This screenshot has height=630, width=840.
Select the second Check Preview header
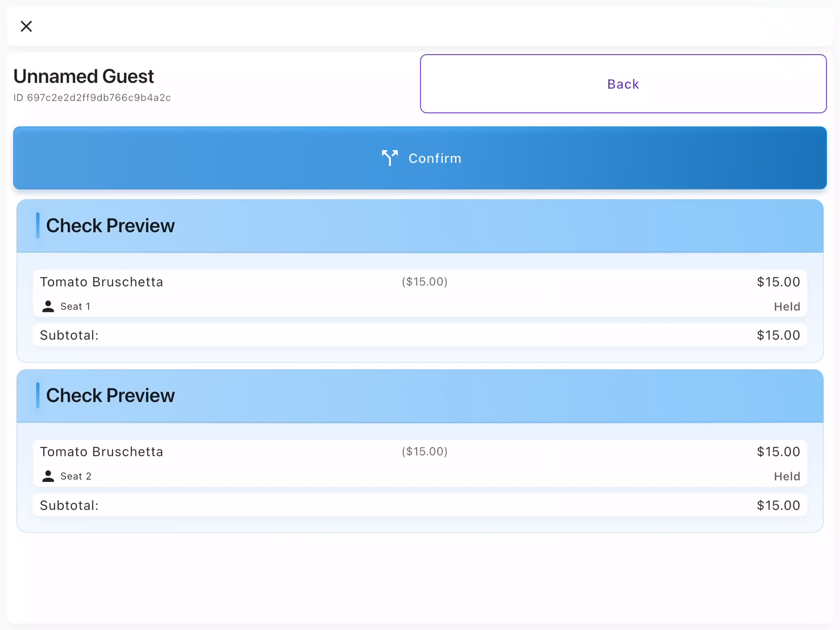[110, 396]
